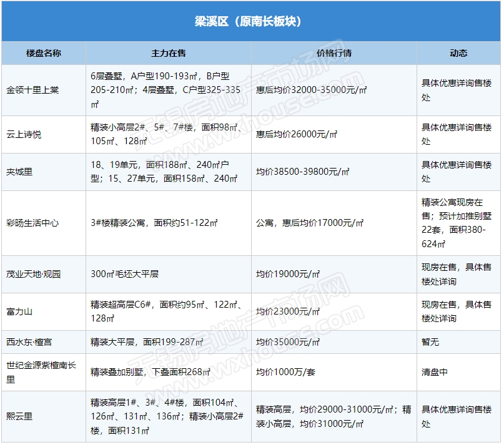Click the status 清盘中
This screenshot has width=504, height=445.
tap(435, 372)
